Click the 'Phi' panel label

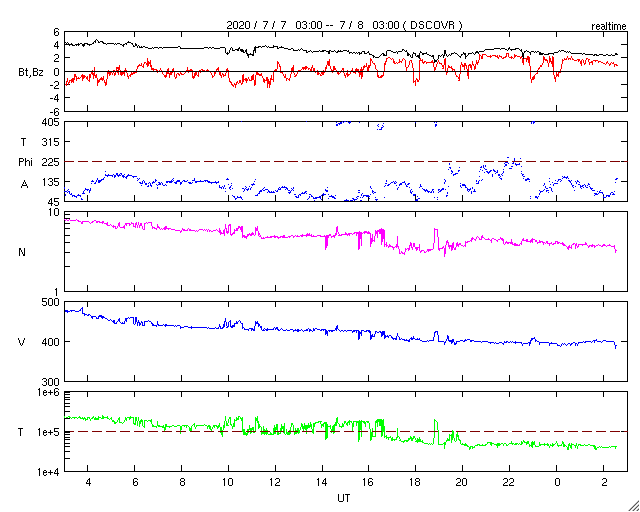[25, 162]
